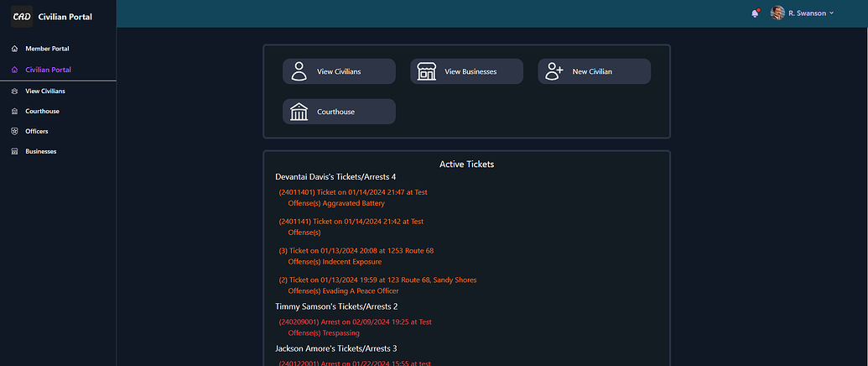The image size is (868, 366).
Task: Click the person icon on View Civilians card
Action: tap(299, 71)
